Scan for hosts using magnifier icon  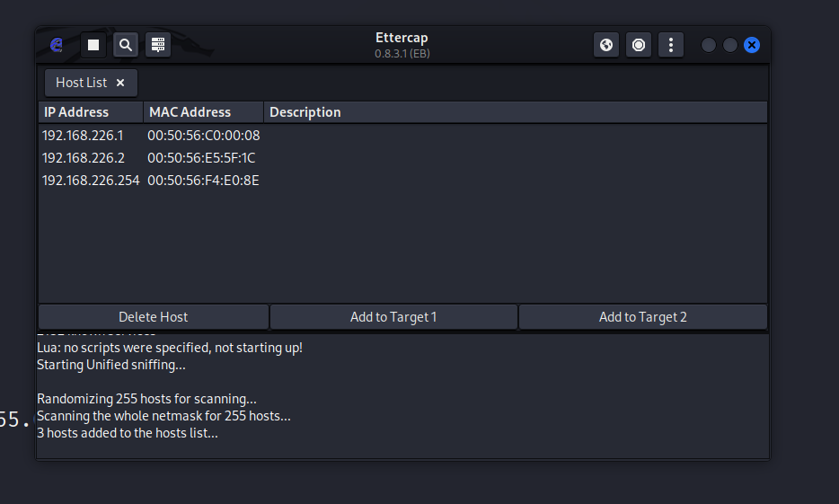tap(126, 45)
